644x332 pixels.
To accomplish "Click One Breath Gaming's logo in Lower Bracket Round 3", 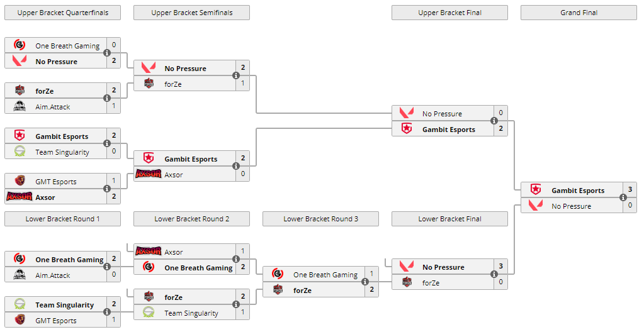I will click(278, 274).
